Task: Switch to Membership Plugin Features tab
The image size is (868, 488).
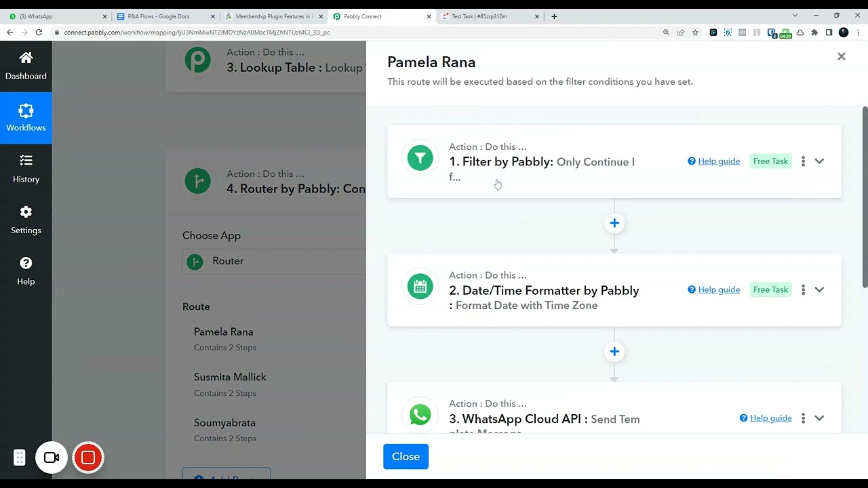Action: pos(273,16)
